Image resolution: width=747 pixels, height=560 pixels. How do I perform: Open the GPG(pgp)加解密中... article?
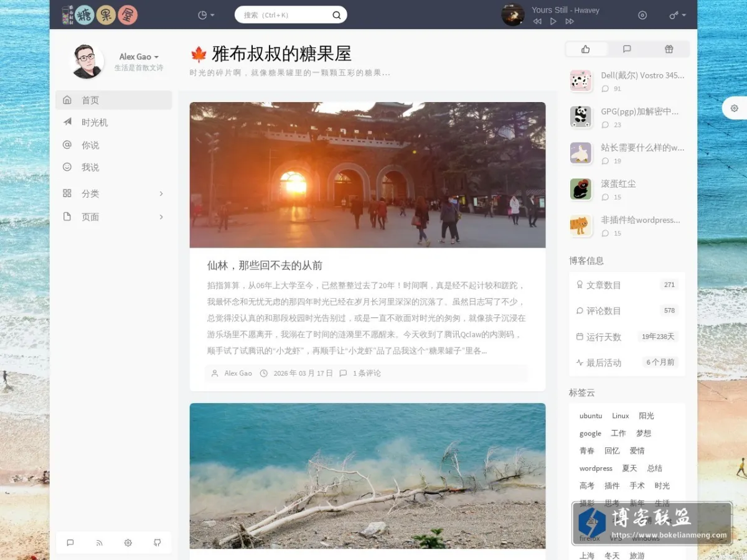click(639, 111)
